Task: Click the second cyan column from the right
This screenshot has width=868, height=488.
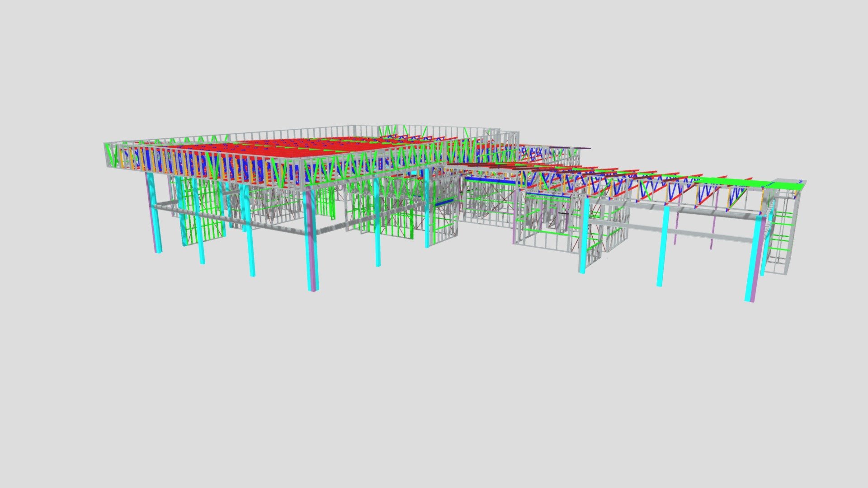Action: point(663,245)
